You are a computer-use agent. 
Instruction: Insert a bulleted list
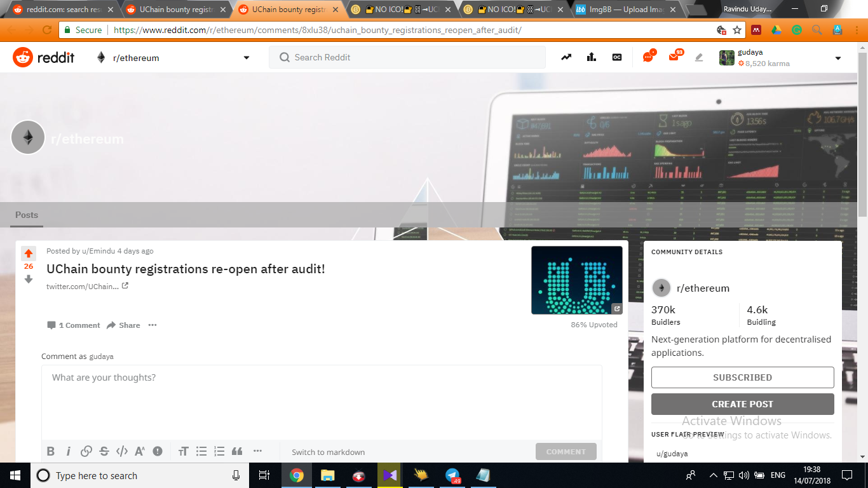point(201,452)
